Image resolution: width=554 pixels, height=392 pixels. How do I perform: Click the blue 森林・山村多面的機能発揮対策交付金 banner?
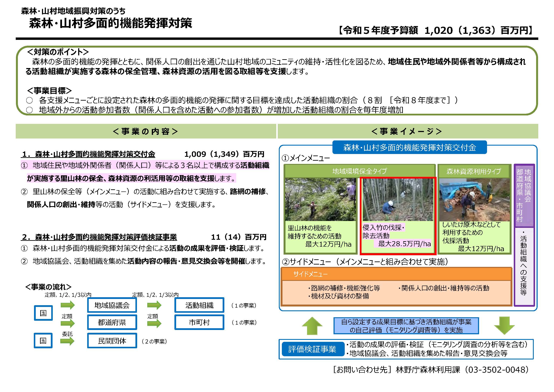[x=410, y=147]
